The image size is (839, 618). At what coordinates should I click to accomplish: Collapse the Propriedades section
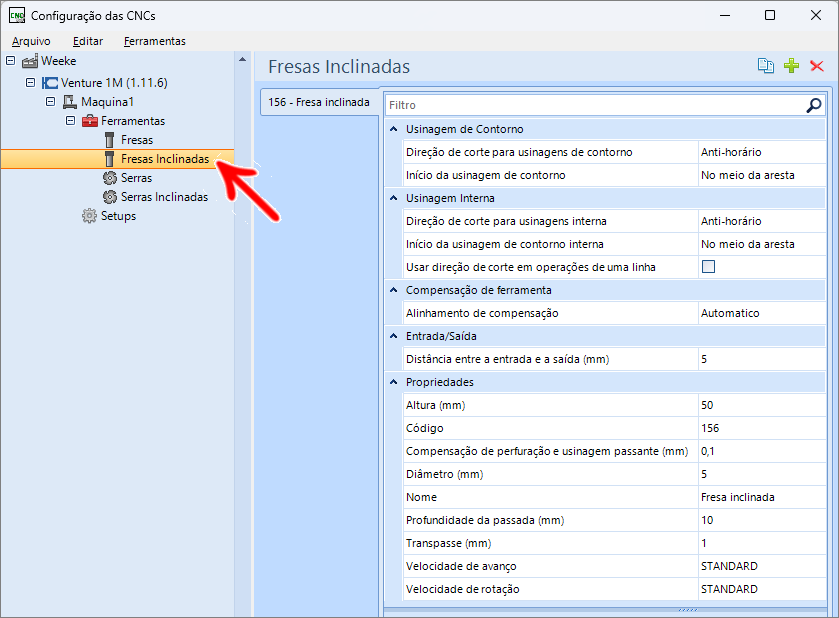[x=394, y=382]
